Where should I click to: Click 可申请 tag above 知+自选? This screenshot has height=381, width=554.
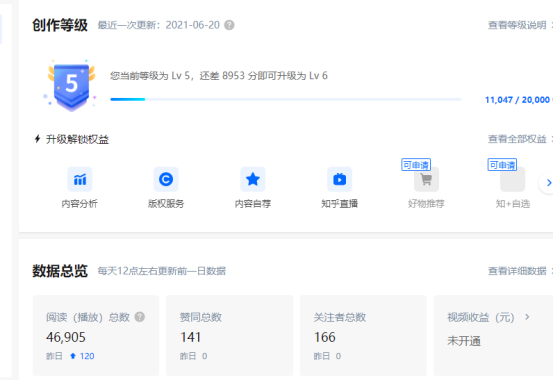click(x=502, y=165)
